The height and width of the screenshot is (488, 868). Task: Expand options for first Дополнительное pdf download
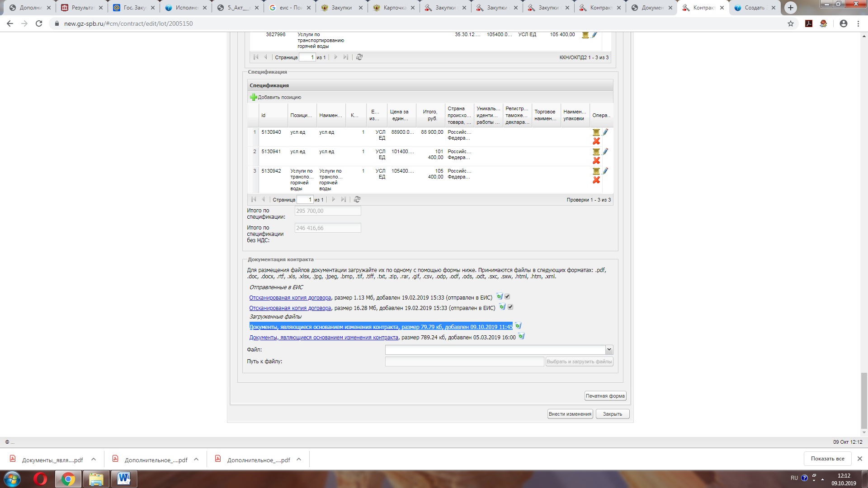(196, 460)
